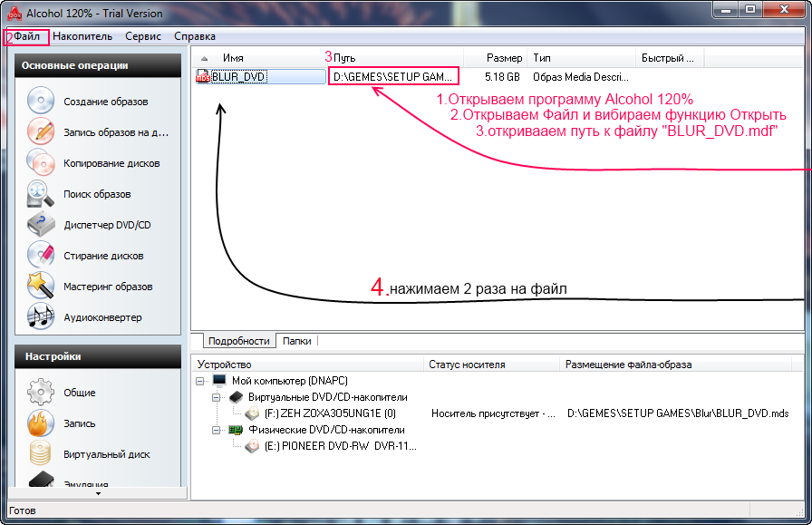Screen dimensions: 812x525
Task: Click the Стирание дисков eraser icon
Action: point(41,255)
